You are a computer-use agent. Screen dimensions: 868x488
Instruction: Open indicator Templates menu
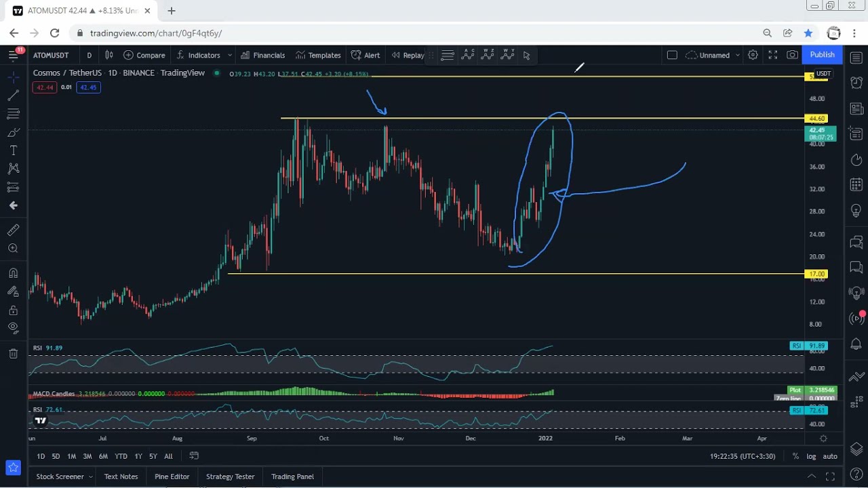(x=318, y=55)
